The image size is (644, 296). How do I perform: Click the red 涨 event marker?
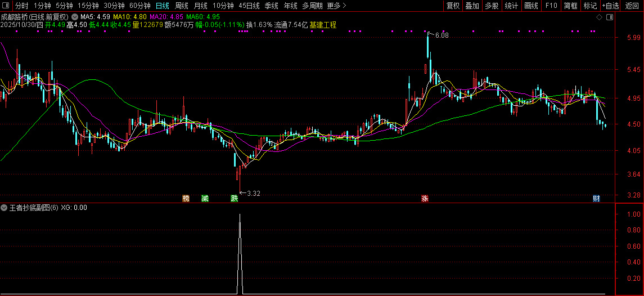(425, 199)
